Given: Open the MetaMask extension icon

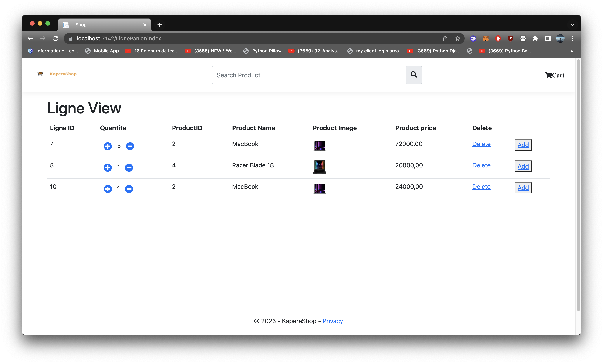Looking at the screenshot, I should [x=485, y=38].
